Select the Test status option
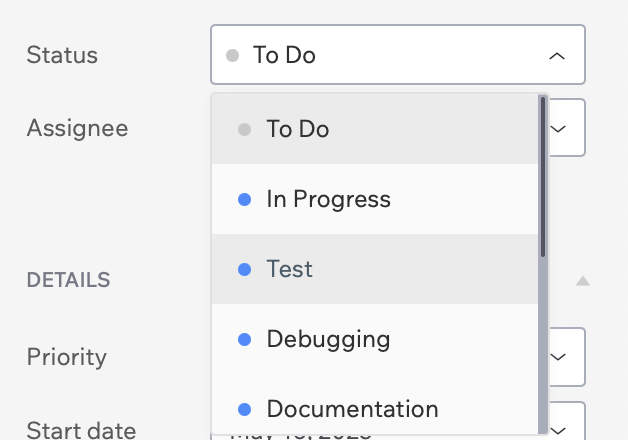This screenshot has height=440, width=628. [x=374, y=269]
